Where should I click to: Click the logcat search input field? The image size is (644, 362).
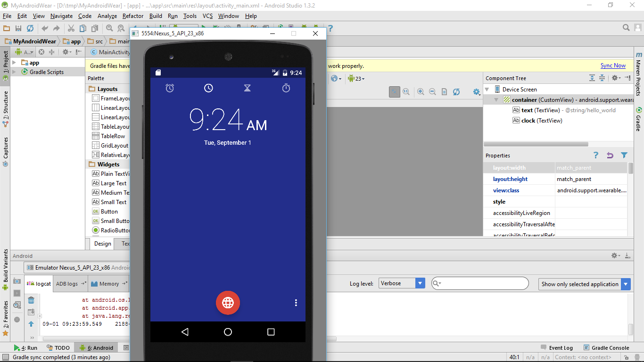[x=479, y=284]
